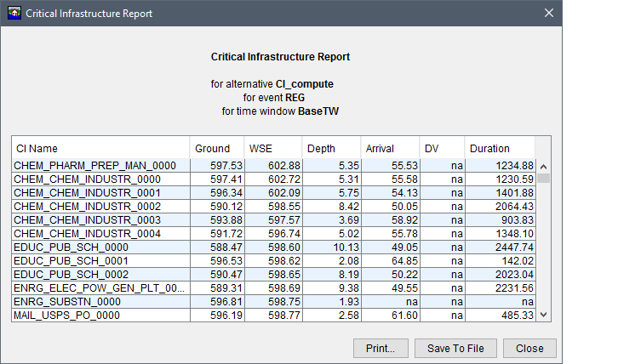Sort table by Duration column header

pos(501,148)
